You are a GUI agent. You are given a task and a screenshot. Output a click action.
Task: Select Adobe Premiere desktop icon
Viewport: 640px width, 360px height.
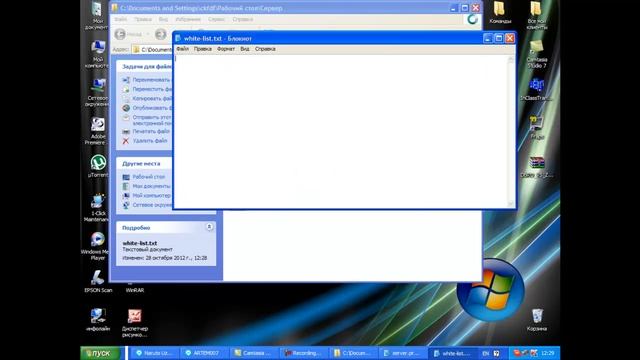97,131
